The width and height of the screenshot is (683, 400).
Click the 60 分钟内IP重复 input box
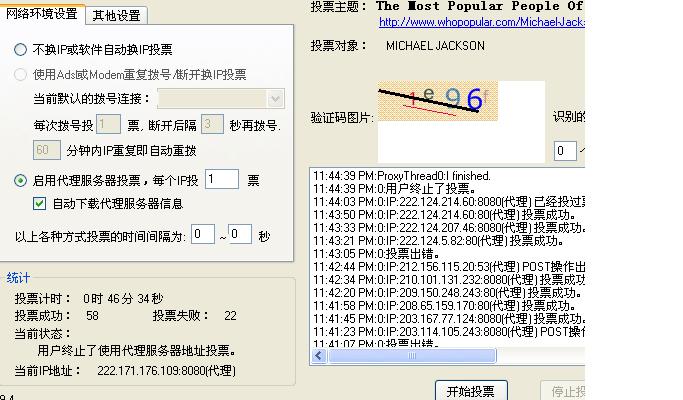47,150
